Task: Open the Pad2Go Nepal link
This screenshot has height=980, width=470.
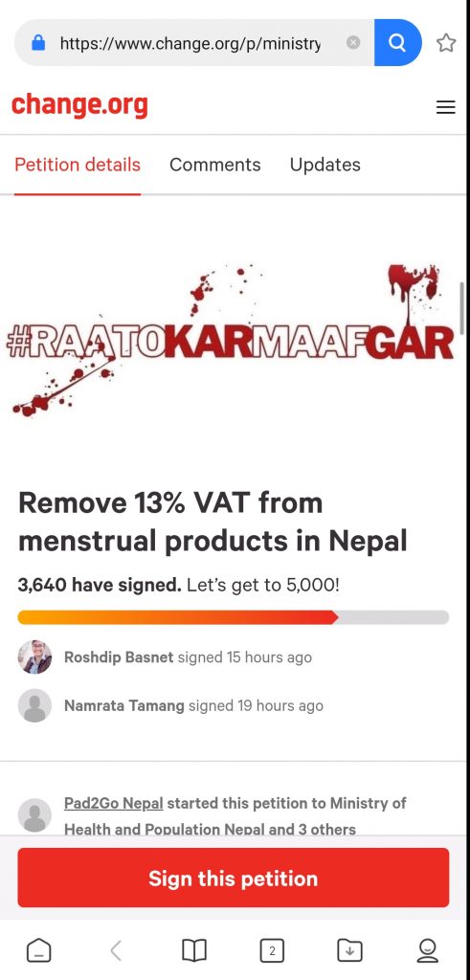Action: (x=114, y=803)
